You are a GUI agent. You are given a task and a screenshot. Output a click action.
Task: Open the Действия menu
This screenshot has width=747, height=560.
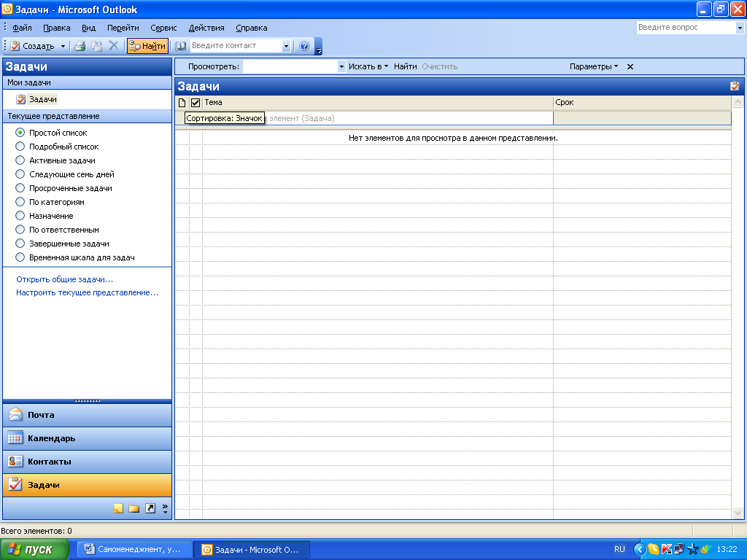click(206, 28)
